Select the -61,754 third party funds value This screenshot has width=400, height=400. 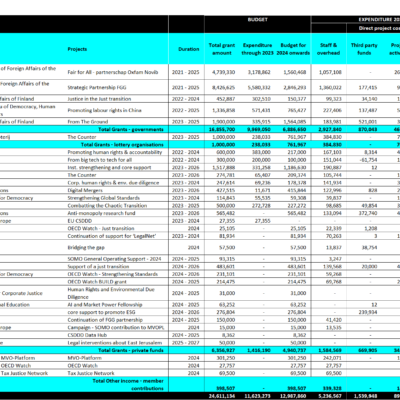tap(368, 160)
